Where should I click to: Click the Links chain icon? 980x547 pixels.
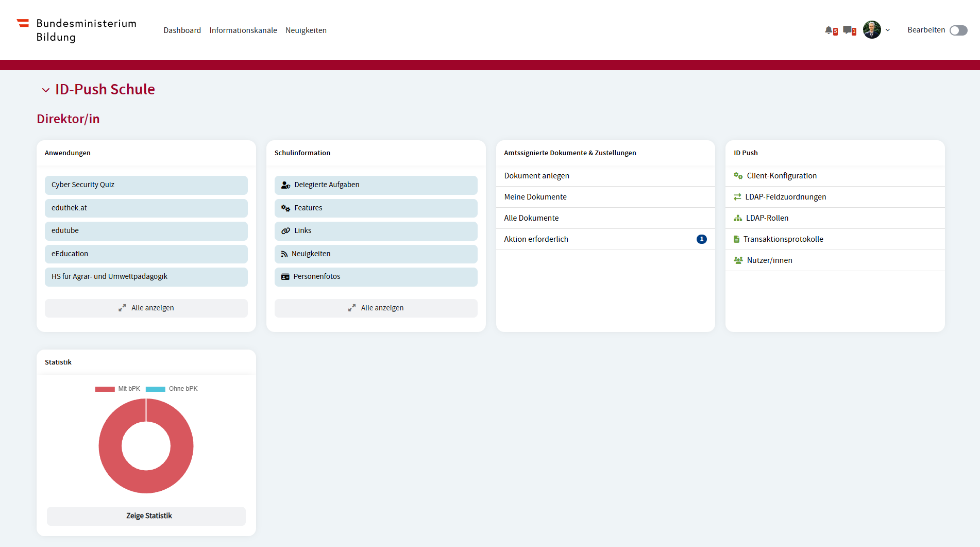286,231
